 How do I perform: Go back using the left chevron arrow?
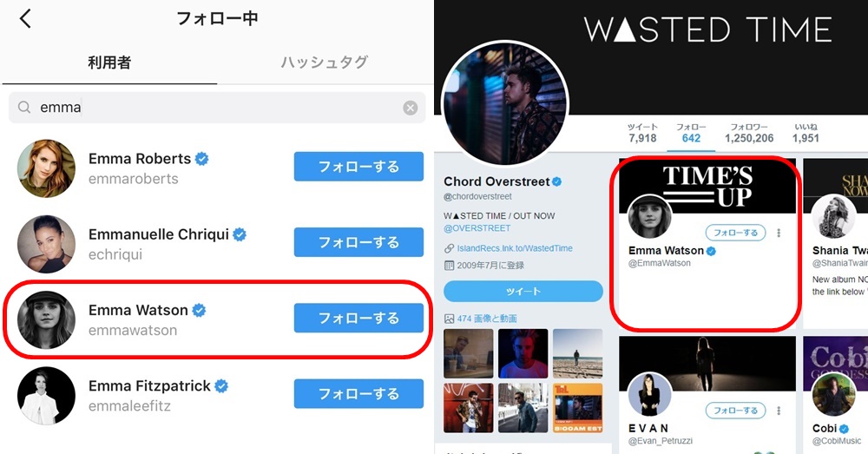pyautogui.click(x=25, y=19)
